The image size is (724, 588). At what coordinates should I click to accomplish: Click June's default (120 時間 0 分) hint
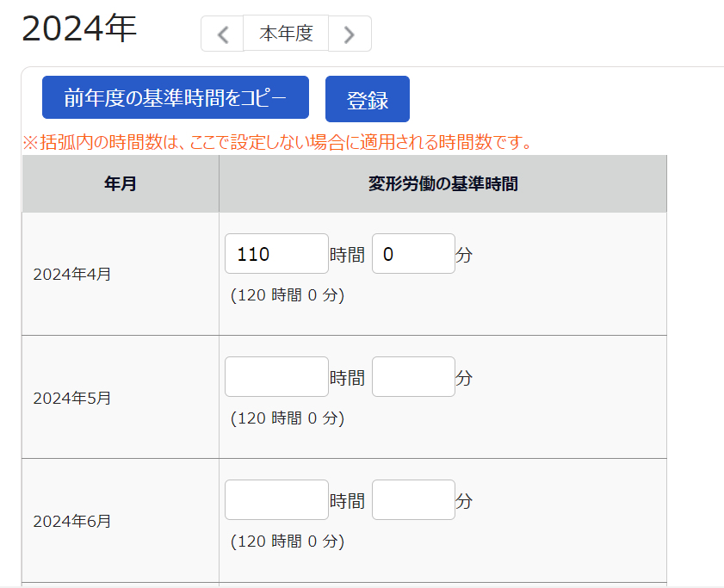288,542
